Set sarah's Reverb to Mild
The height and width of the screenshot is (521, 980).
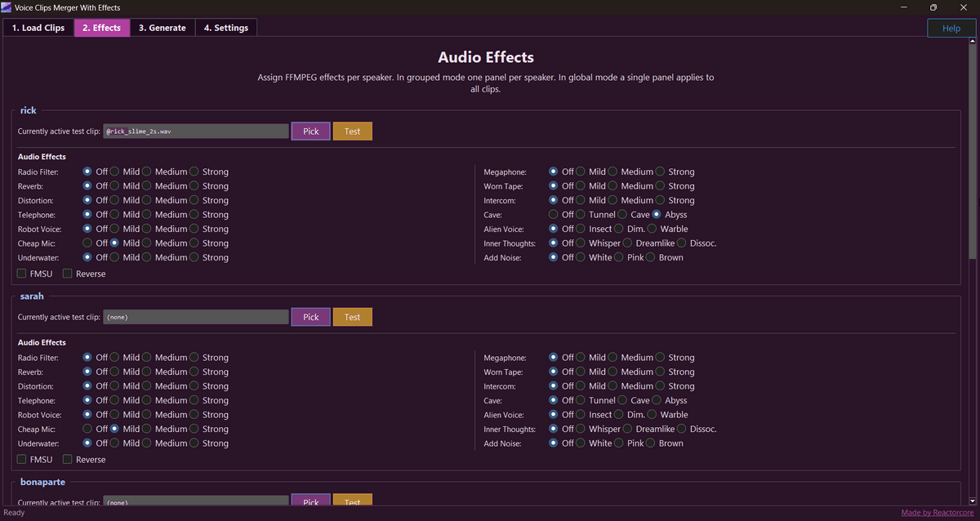point(115,372)
